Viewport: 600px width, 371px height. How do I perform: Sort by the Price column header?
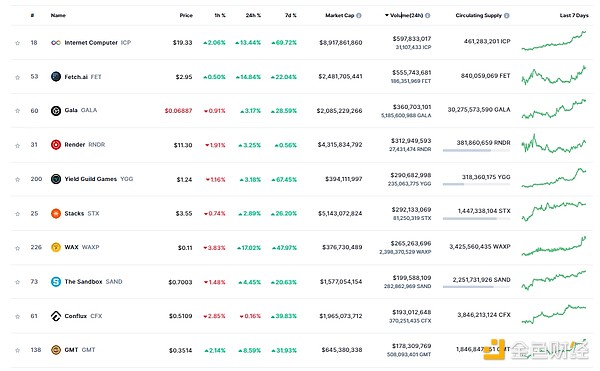[x=186, y=15]
